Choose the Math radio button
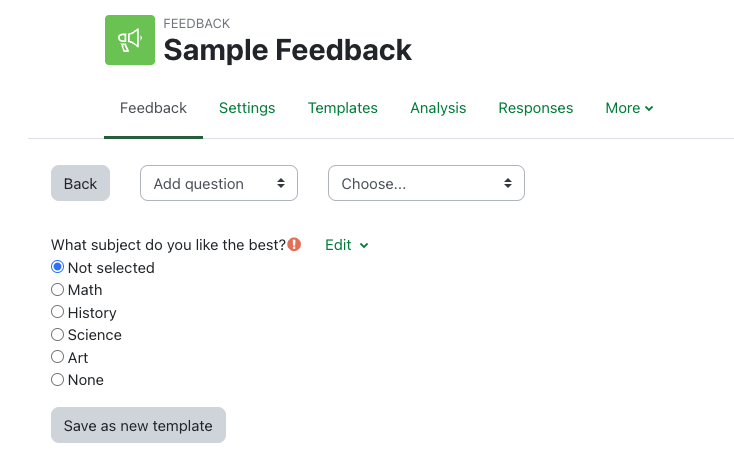This screenshot has width=734, height=462. [58, 290]
